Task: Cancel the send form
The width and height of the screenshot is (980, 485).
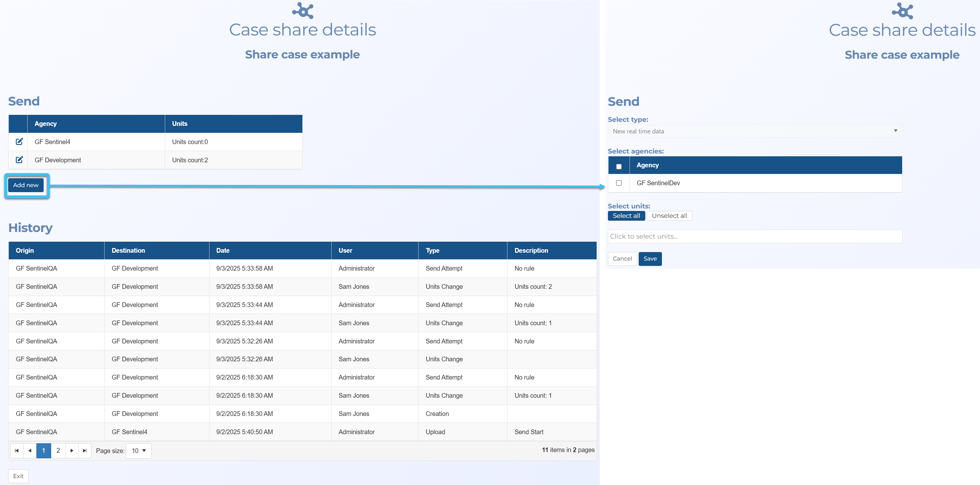Action: 622,259
